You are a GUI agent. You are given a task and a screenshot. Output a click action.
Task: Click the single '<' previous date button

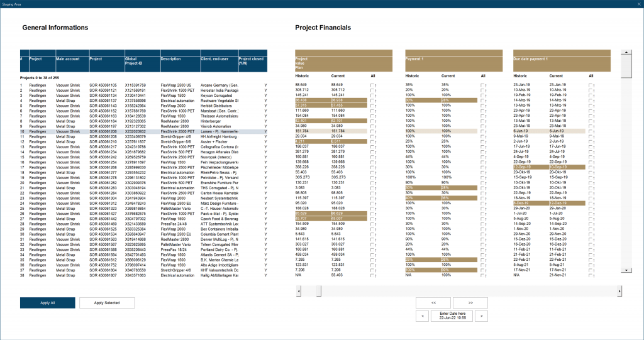tap(424, 315)
